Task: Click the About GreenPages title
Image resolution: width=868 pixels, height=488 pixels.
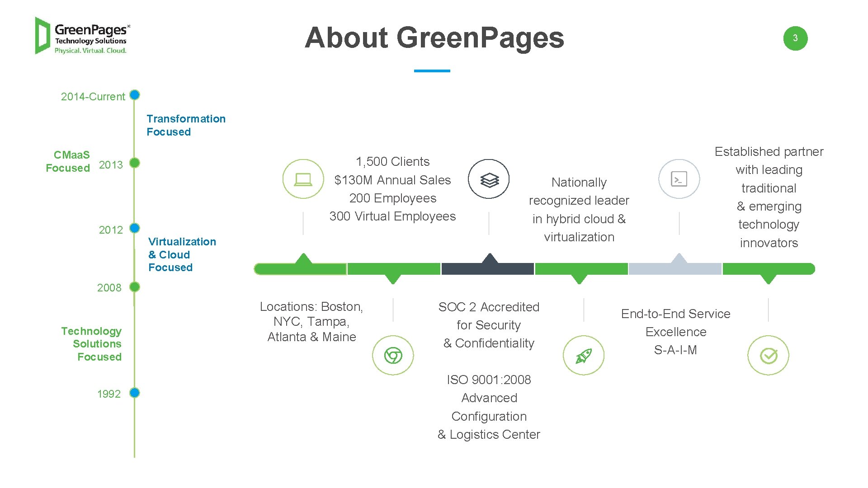Action: point(434,38)
